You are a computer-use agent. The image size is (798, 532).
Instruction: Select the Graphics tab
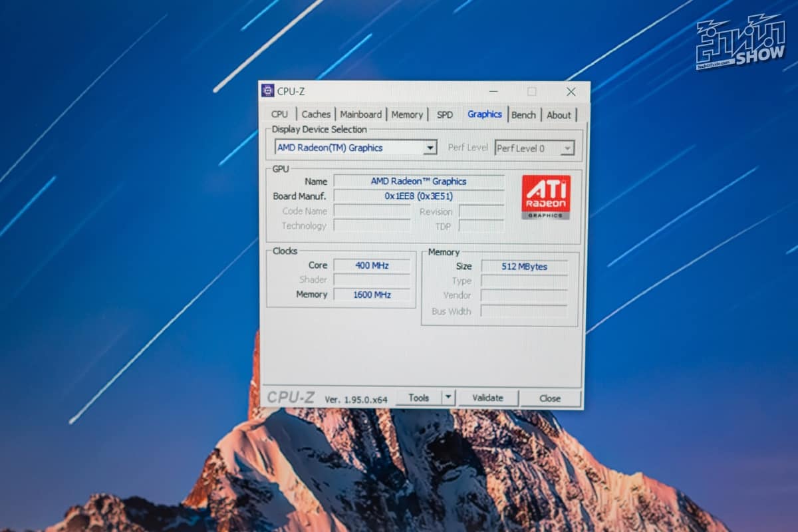485,114
